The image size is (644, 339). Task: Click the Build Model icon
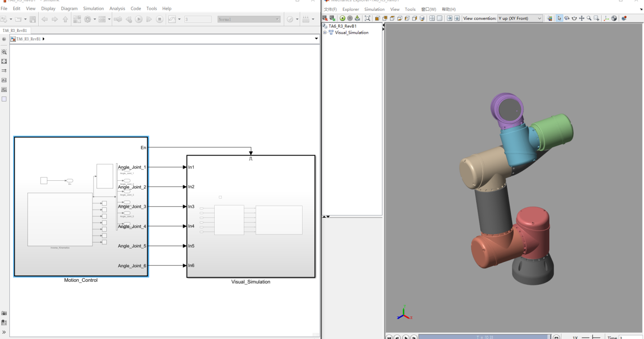306,19
